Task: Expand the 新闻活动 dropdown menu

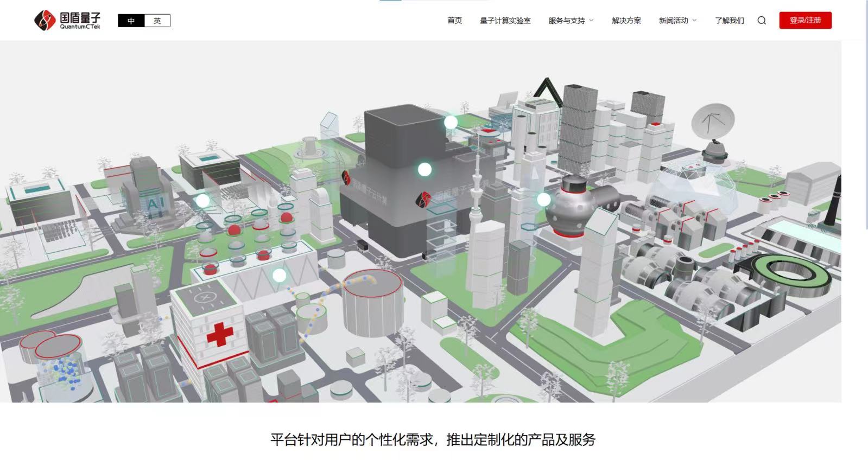Action: click(673, 21)
